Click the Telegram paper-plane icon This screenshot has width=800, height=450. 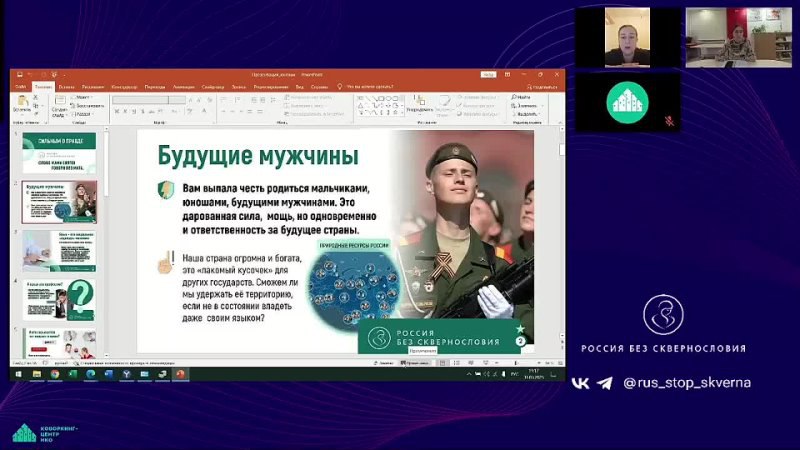pyautogui.click(x=605, y=383)
